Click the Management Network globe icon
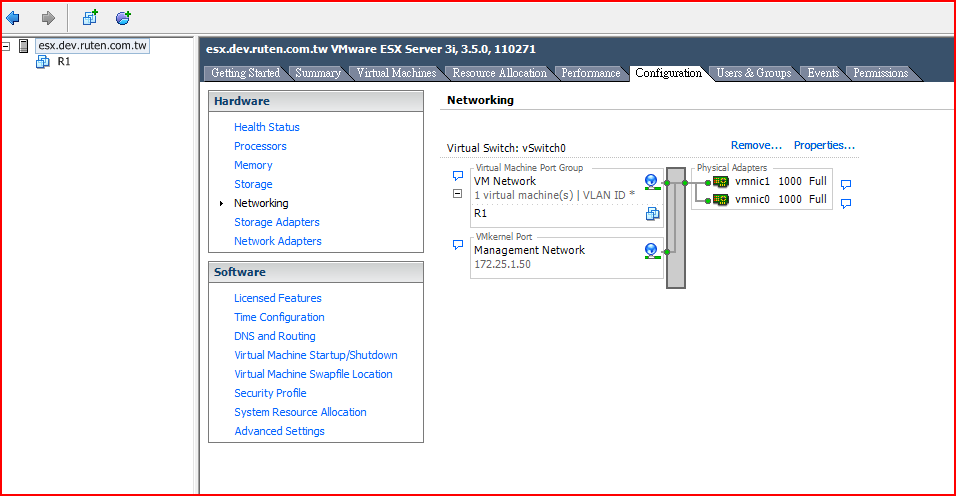This screenshot has width=956, height=496. (x=652, y=250)
